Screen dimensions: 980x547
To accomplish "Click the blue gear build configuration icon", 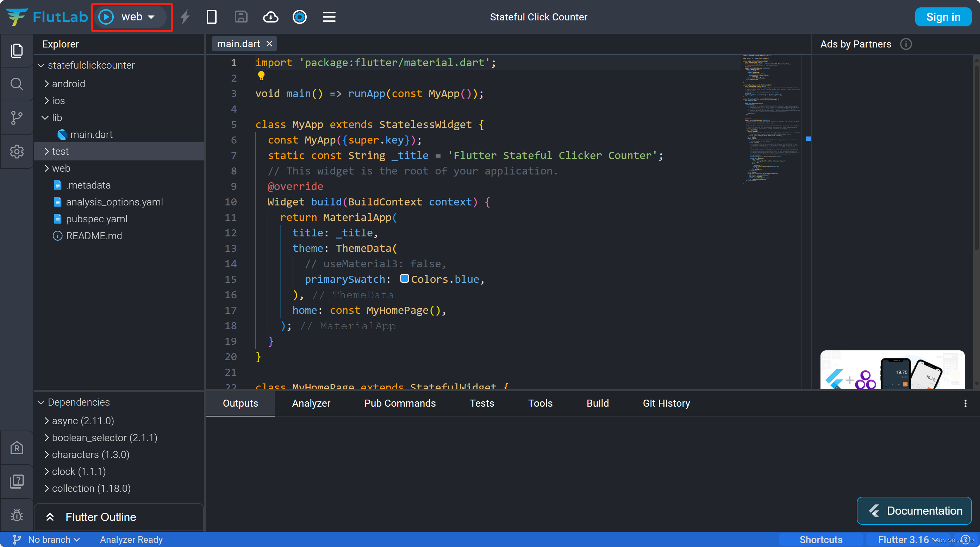I will pyautogui.click(x=300, y=17).
